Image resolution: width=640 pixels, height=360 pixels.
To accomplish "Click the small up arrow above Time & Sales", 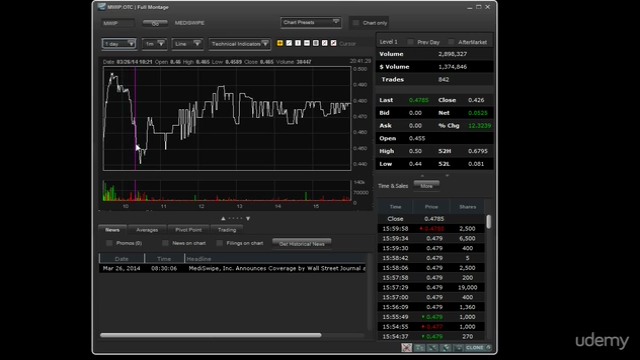I will 422,176.
